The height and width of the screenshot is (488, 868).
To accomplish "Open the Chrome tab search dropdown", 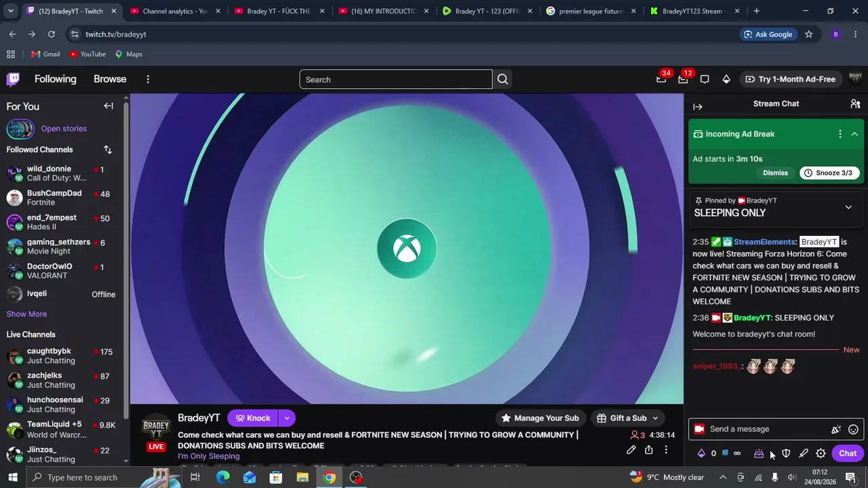I will click(10, 11).
